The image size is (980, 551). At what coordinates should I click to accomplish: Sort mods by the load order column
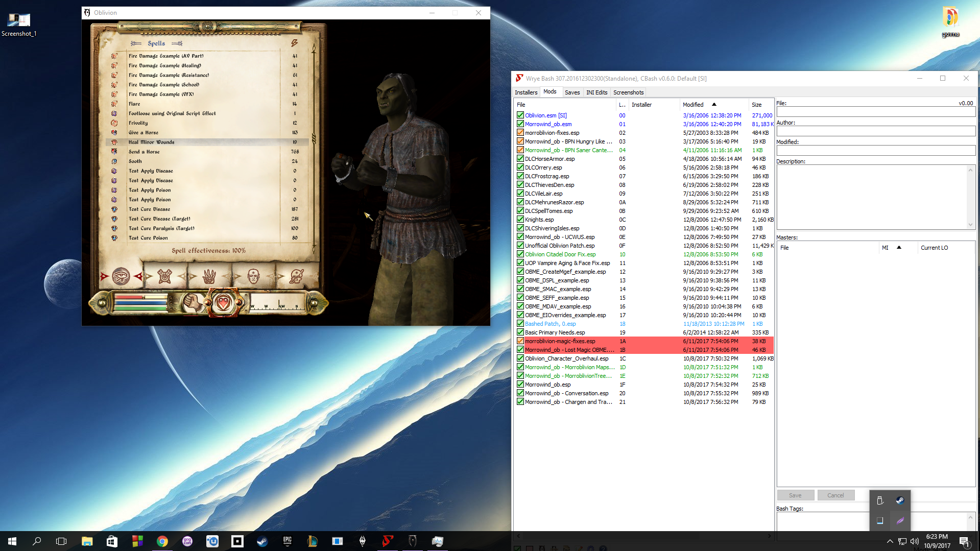click(622, 105)
